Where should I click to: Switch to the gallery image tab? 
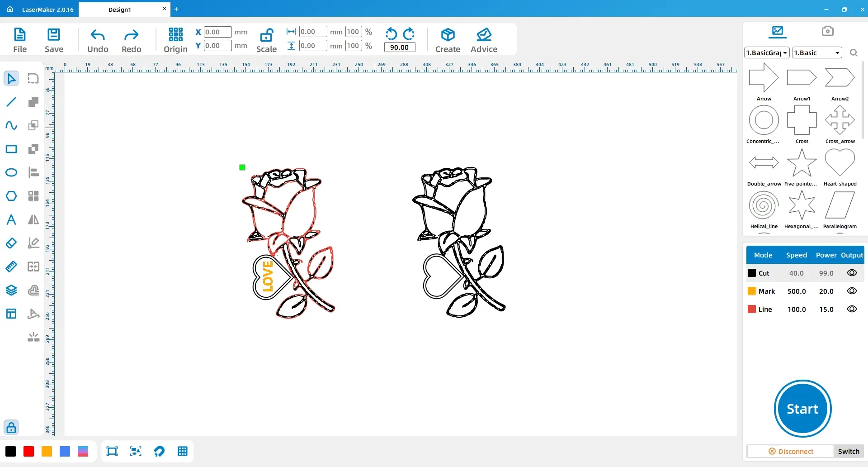pyautogui.click(x=778, y=31)
